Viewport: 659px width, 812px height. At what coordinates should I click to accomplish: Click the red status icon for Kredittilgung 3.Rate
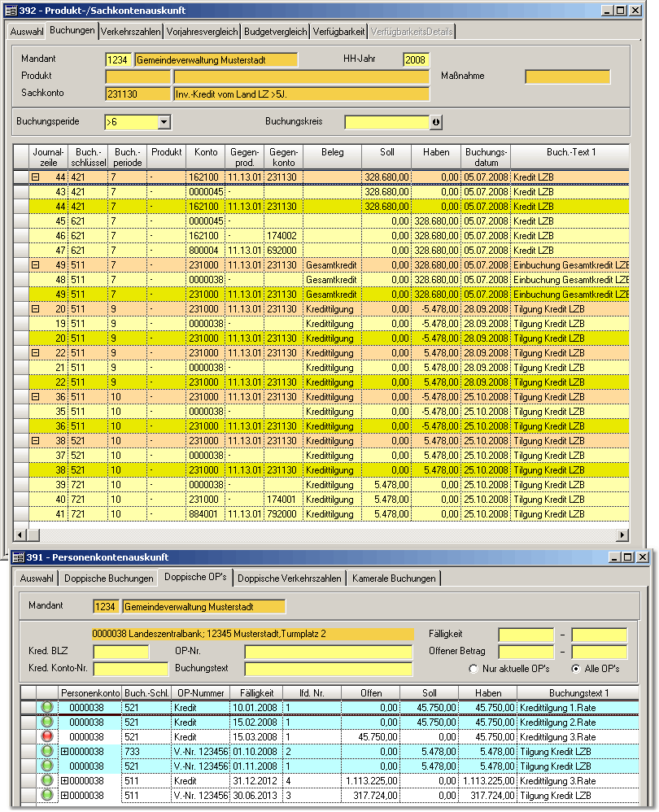coord(48,737)
